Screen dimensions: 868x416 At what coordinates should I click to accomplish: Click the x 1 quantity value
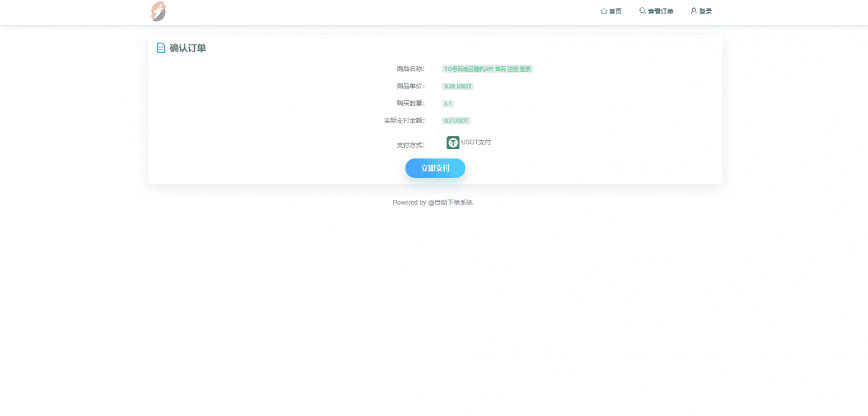click(448, 104)
